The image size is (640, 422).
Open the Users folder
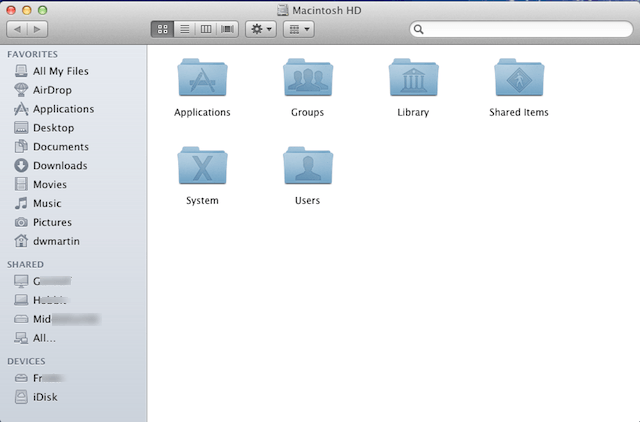pos(307,166)
